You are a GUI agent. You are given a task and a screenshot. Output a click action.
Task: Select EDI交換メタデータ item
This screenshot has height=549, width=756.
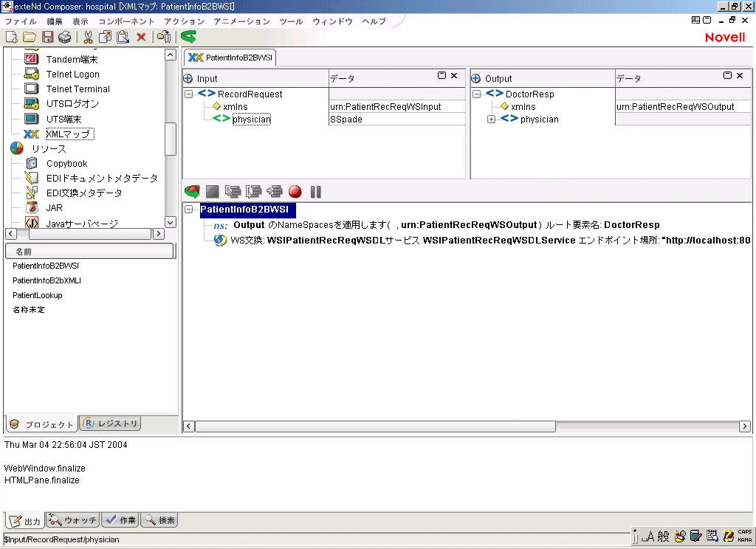point(84,193)
